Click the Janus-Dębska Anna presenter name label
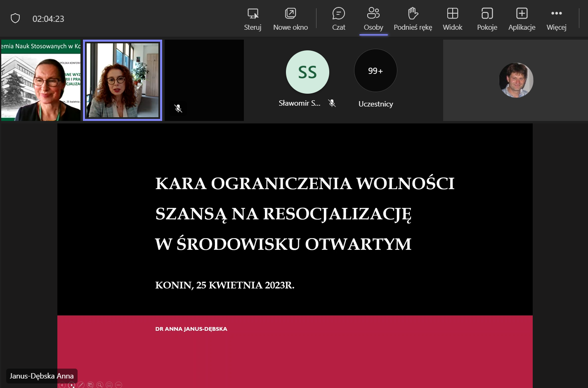Image resolution: width=588 pixels, height=388 pixels. tap(42, 376)
